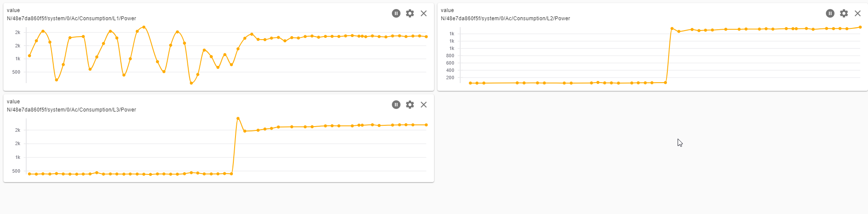Click the first data point in L3 chart

pos(29,174)
